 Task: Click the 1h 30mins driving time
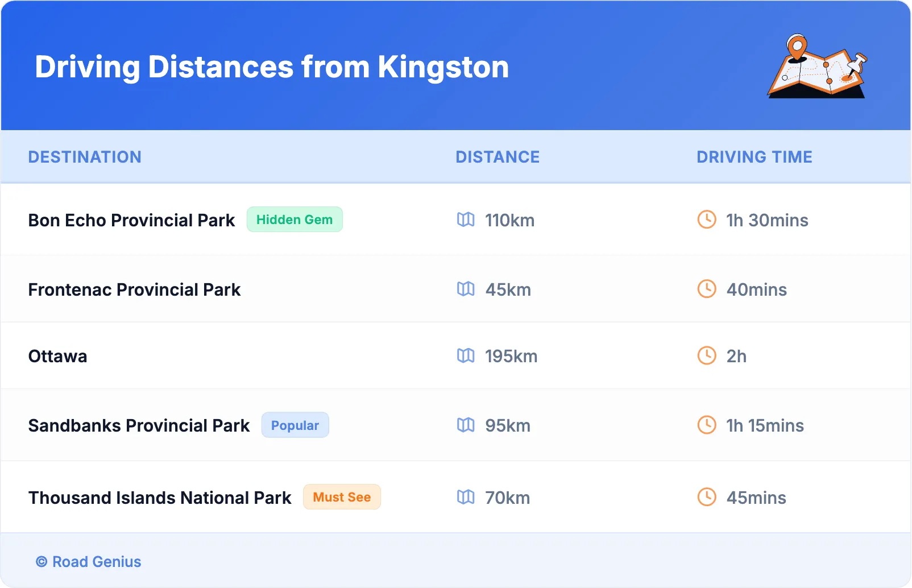click(767, 220)
